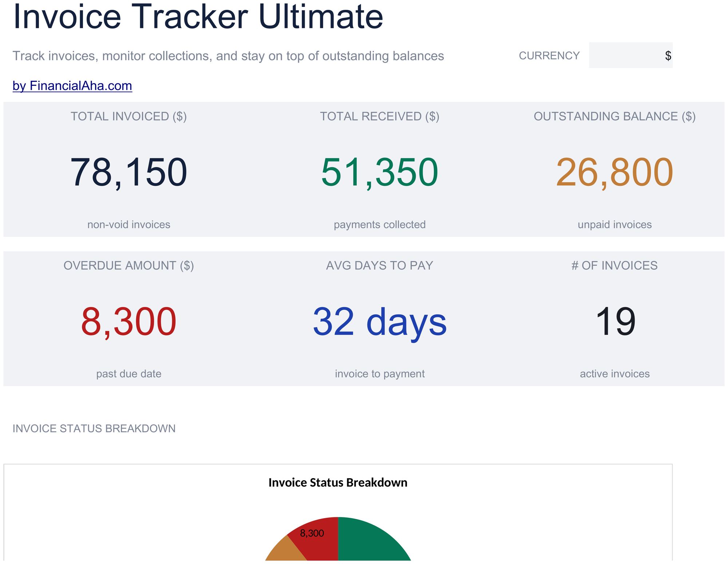Image resolution: width=728 pixels, height=564 pixels.
Task: Select the OUTSTANDING BALANCE ($) heading
Action: [614, 116]
